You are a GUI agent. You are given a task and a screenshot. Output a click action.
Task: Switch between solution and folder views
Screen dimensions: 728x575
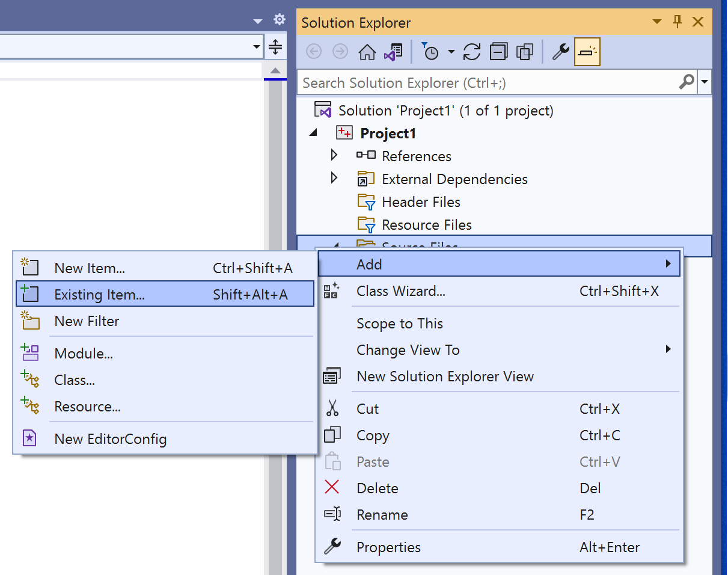point(393,52)
